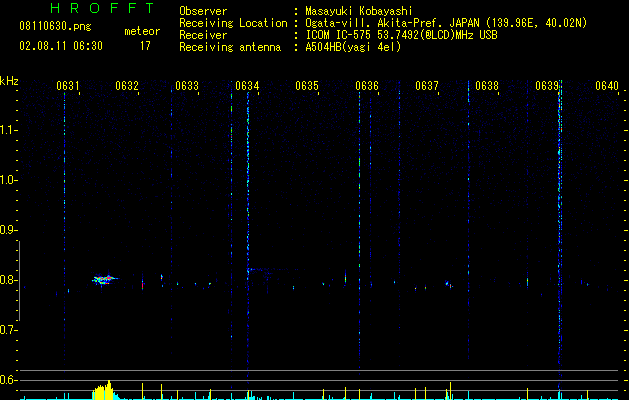Click the 0636 time marker
The width and height of the screenshot is (629, 400).
(x=367, y=86)
